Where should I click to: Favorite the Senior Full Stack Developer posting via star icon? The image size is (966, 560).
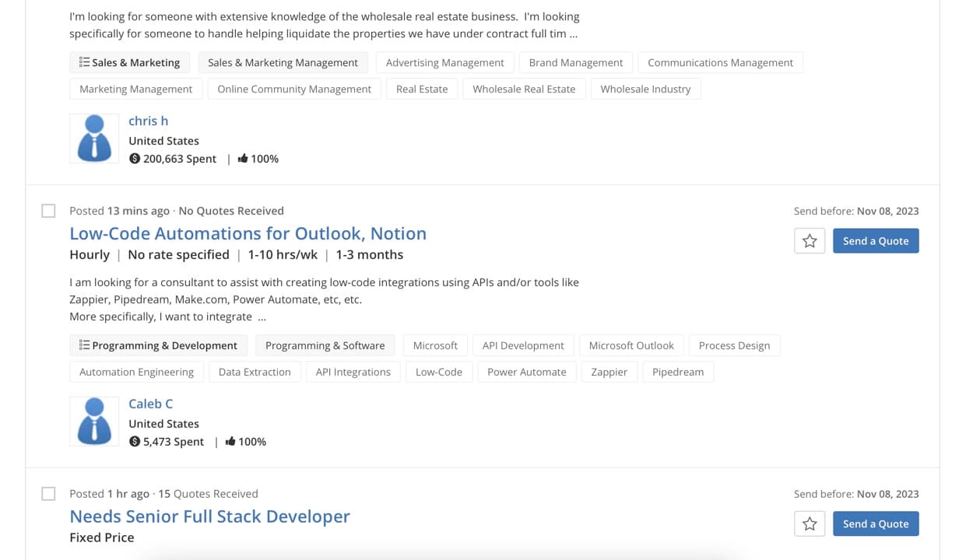pyautogui.click(x=810, y=523)
